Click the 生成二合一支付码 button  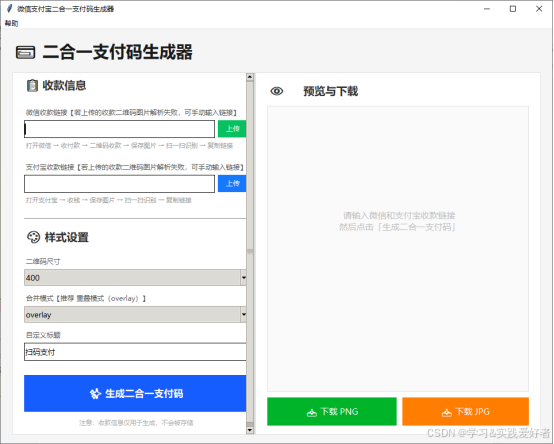pos(135,393)
